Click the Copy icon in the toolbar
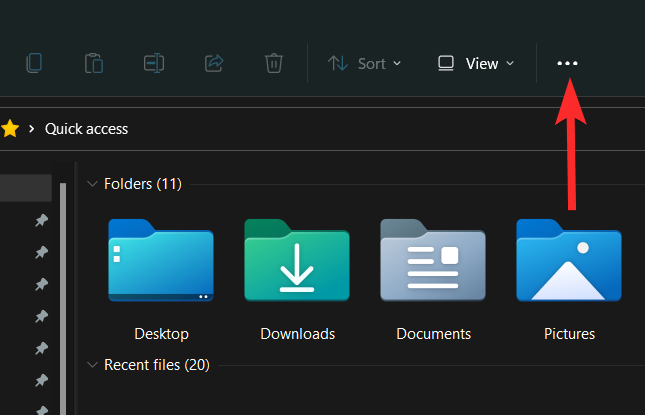 click(34, 63)
